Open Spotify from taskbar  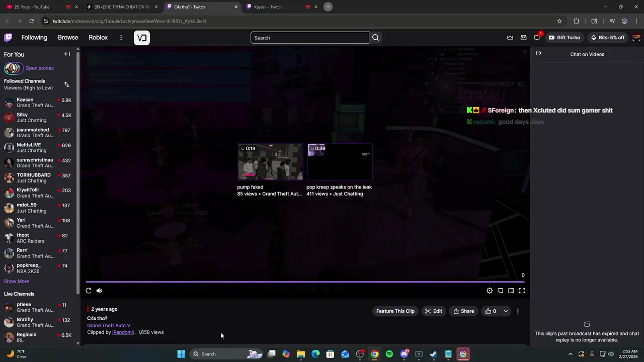[x=389, y=354]
